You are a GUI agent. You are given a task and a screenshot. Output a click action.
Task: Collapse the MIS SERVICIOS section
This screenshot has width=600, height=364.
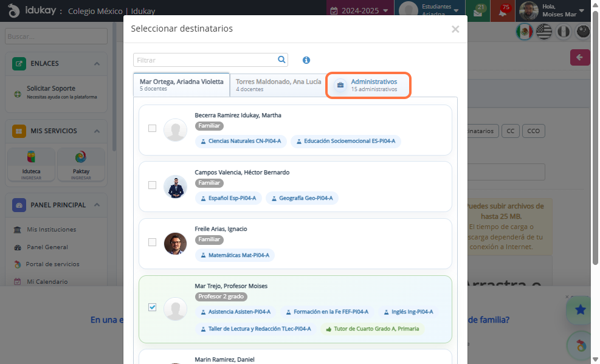[x=97, y=131]
